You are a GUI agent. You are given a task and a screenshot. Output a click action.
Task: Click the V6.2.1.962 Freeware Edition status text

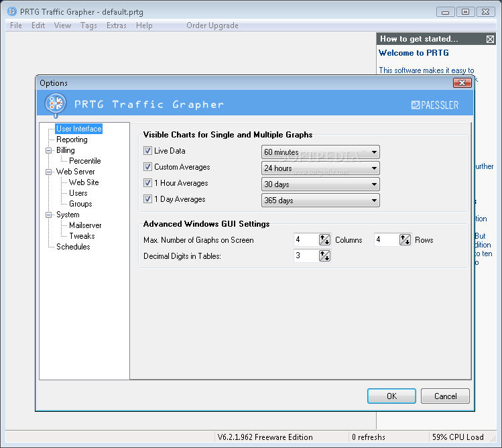[265, 437]
